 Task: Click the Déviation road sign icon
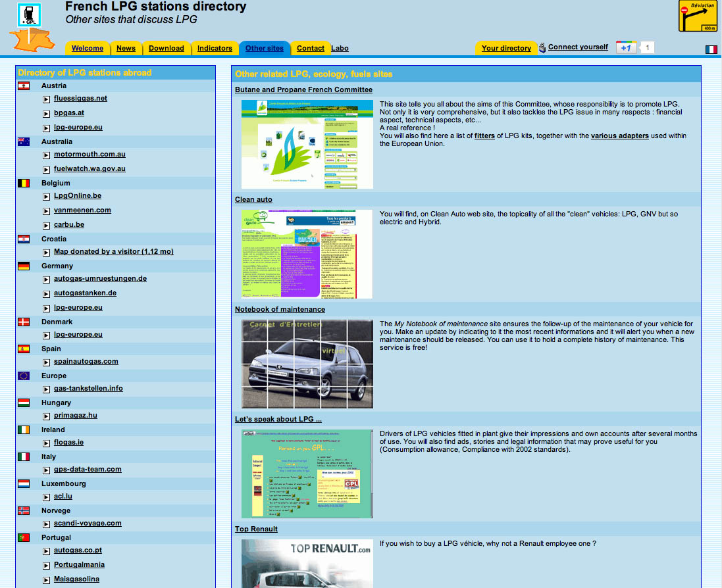tap(698, 16)
